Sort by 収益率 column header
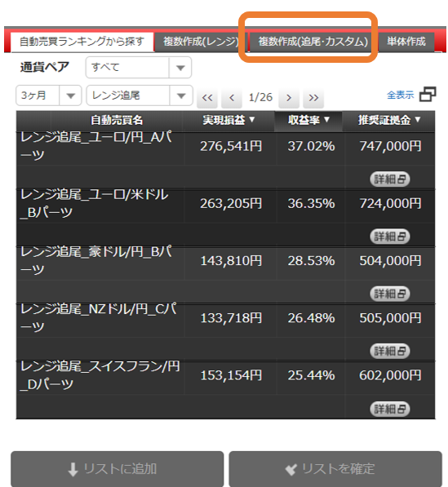This screenshot has height=487, width=448. coord(308,120)
